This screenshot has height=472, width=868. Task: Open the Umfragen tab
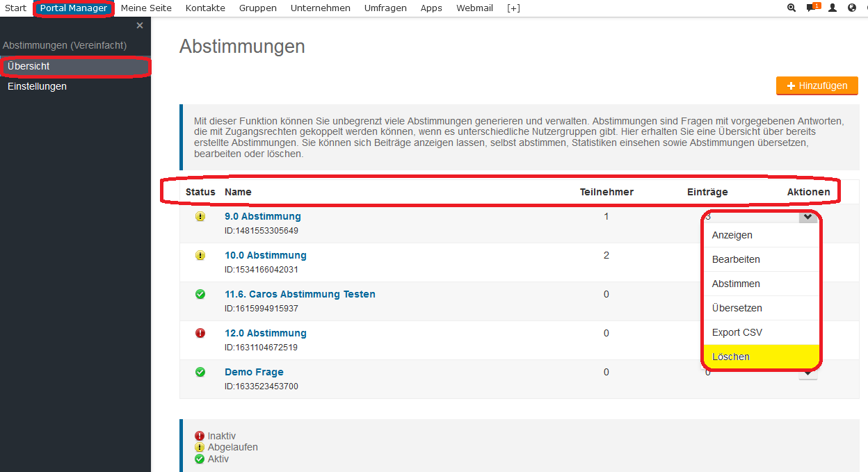(385, 8)
